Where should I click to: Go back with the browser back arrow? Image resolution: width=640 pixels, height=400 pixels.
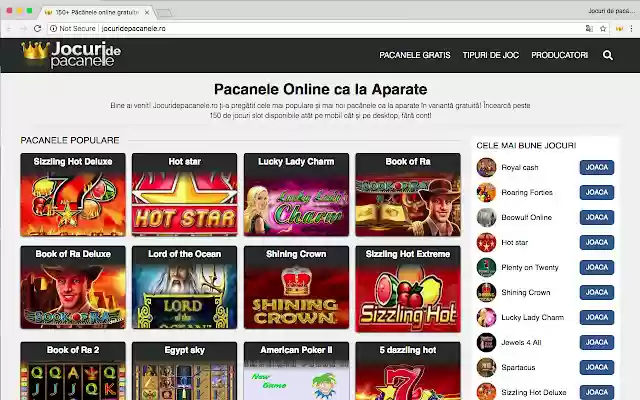tap(9, 29)
